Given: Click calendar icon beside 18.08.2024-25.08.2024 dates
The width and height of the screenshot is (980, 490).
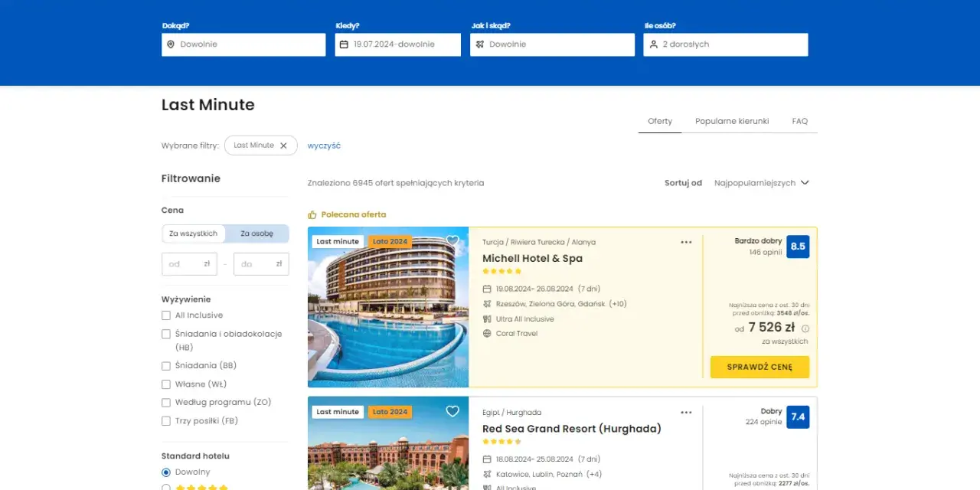Looking at the screenshot, I should click(x=487, y=459).
